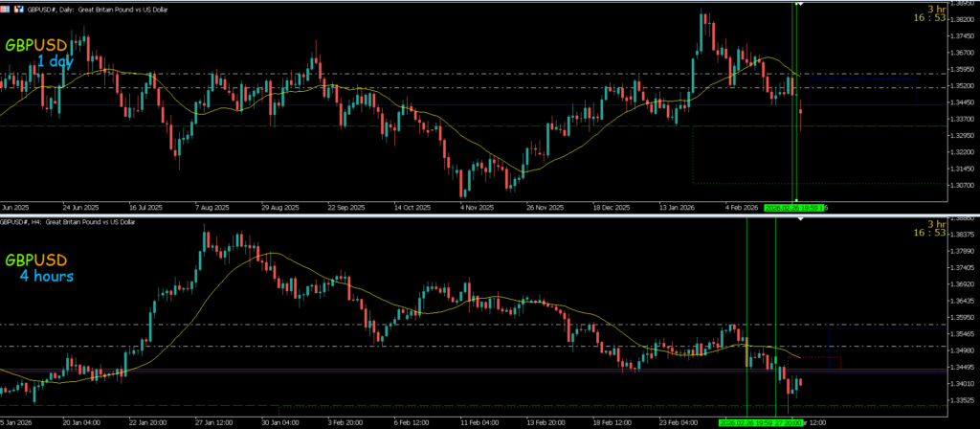
Task: Select the green GBPUSD label on the daily chart
Action: pos(37,45)
